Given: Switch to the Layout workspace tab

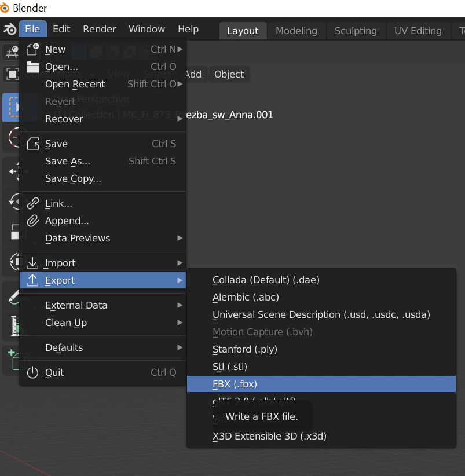Looking at the screenshot, I should [243, 31].
